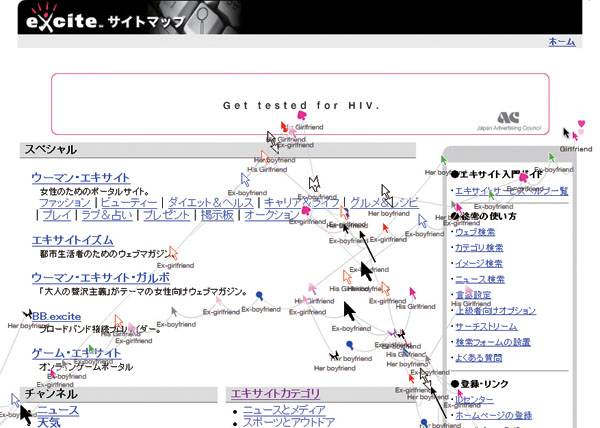
Task: Open the ニュース検索 sidebar link
Action: click(x=480, y=279)
